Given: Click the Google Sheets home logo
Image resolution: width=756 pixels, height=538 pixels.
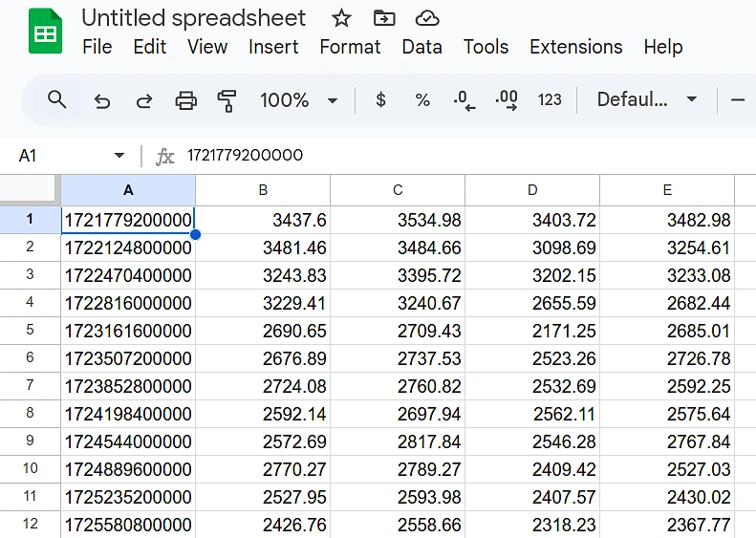Looking at the screenshot, I should (x=45, y=32).
